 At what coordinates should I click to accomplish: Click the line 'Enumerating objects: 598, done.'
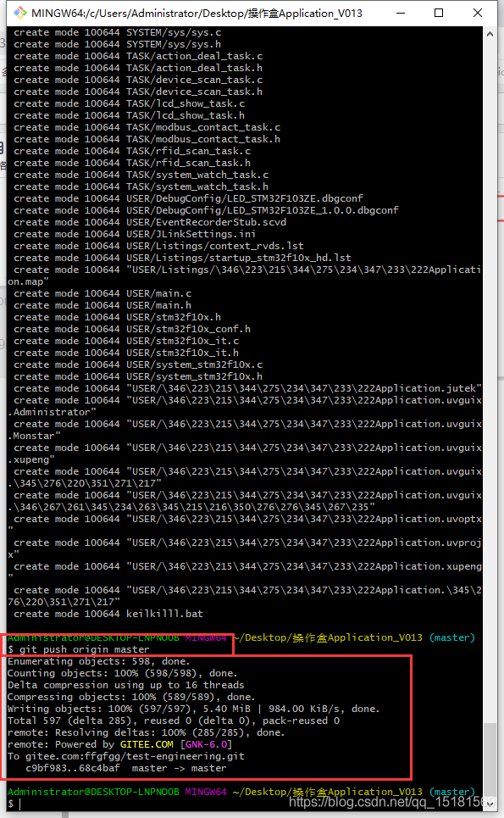click(99, 661)
